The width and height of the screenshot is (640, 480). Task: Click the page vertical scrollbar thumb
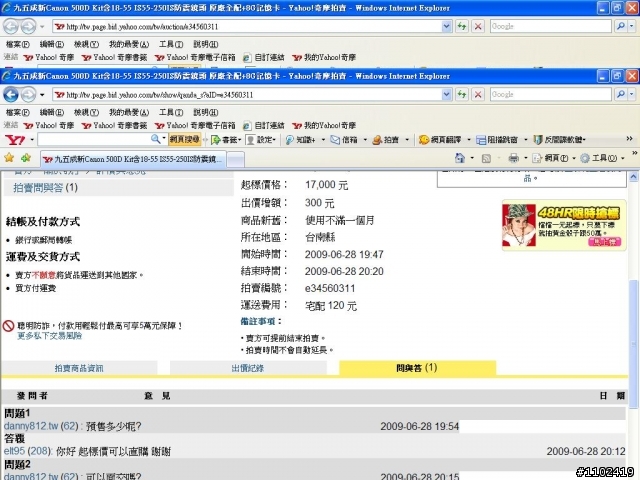click(x=633, y=344)
